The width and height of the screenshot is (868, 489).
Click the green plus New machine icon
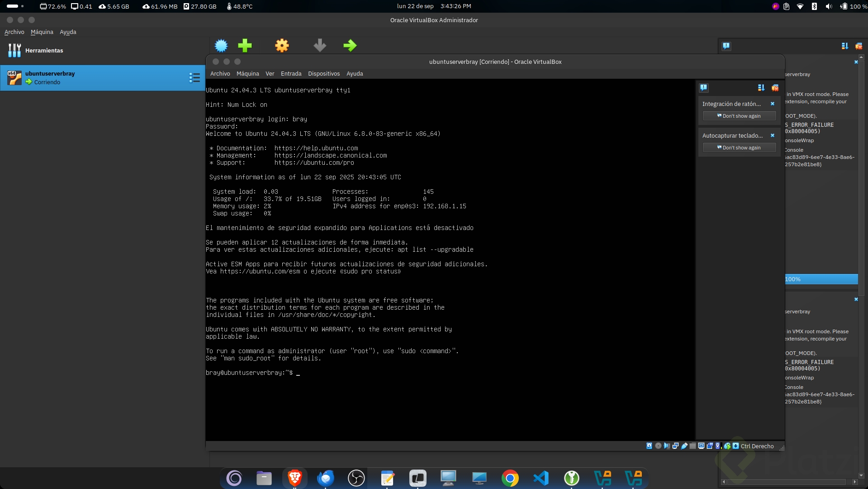click(245, 45)
